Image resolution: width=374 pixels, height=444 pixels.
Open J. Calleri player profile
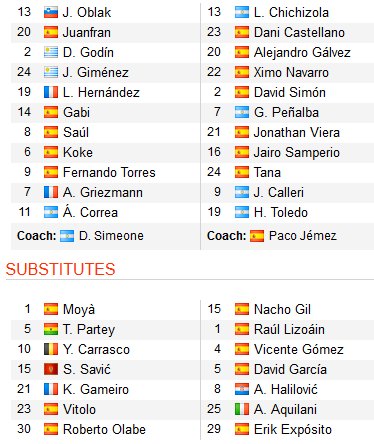coord(279,193)
